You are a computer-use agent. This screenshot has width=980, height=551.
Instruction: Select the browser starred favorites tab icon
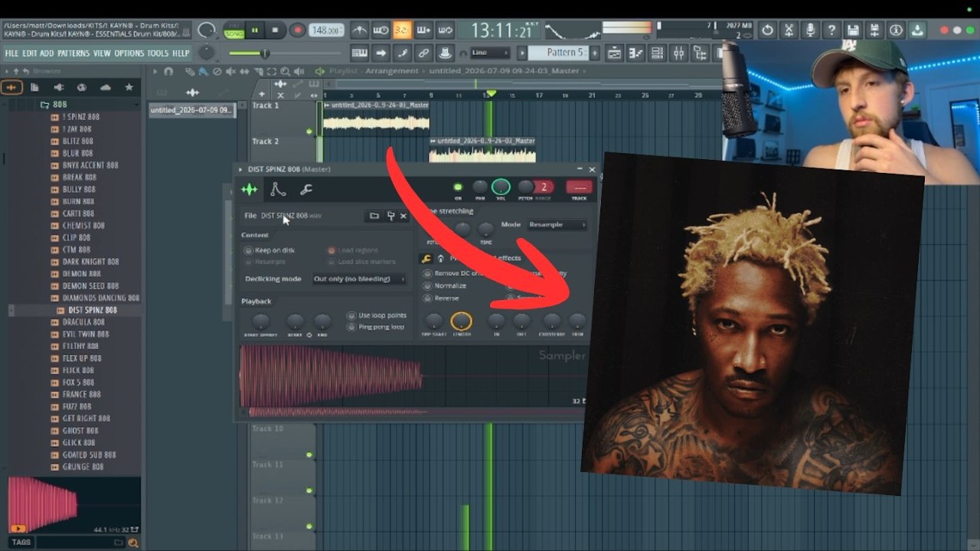click(x=129, y=87)
